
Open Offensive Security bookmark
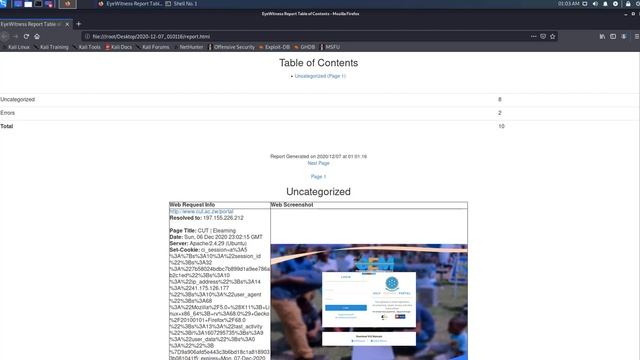(231, 47)
